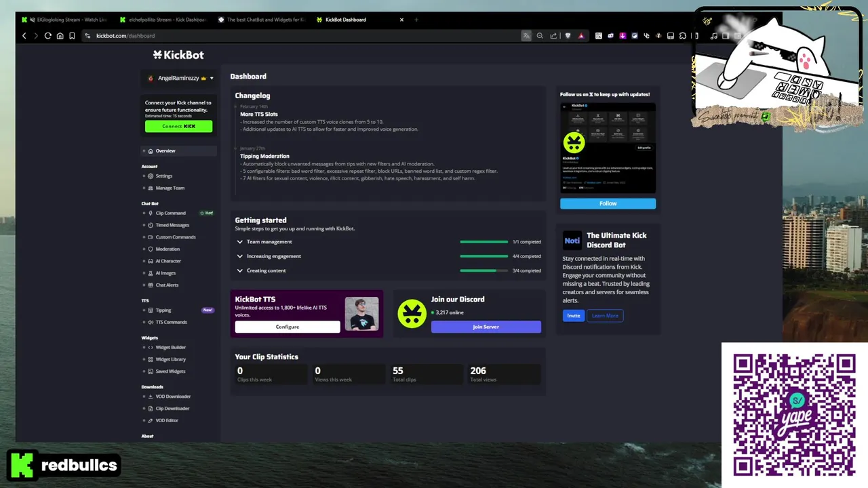
Task: Open Widget Library grid icon
Action: coord(151,359)
